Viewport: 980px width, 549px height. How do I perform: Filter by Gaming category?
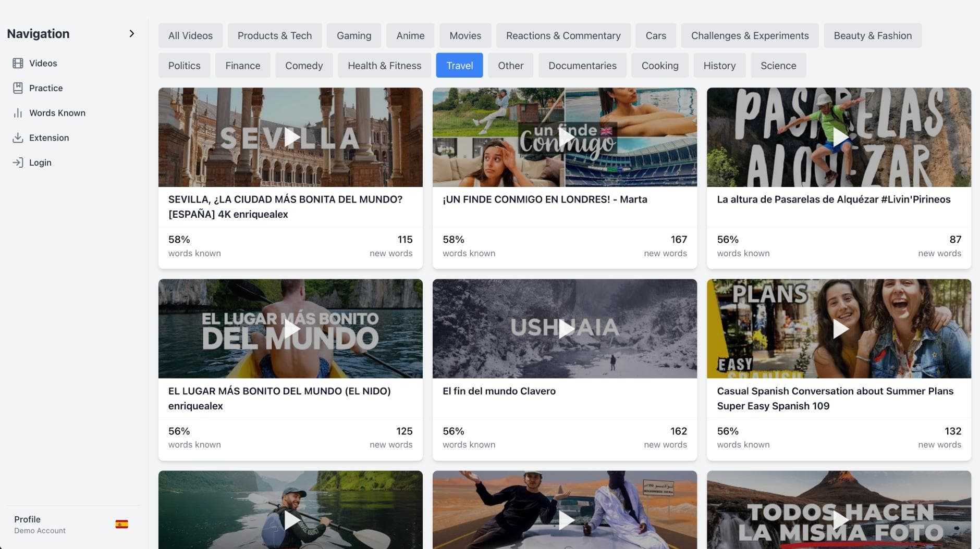click(354, 35)
